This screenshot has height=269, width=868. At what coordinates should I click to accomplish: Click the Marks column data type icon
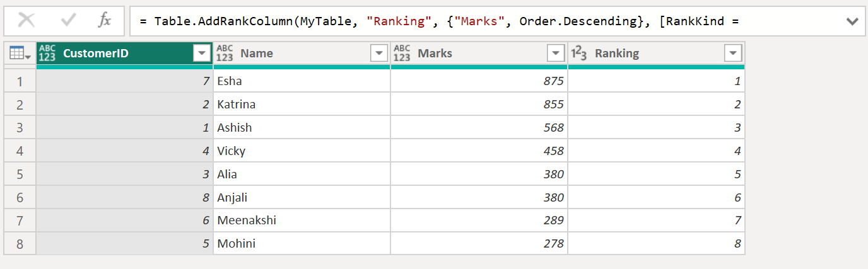point(402,54)
